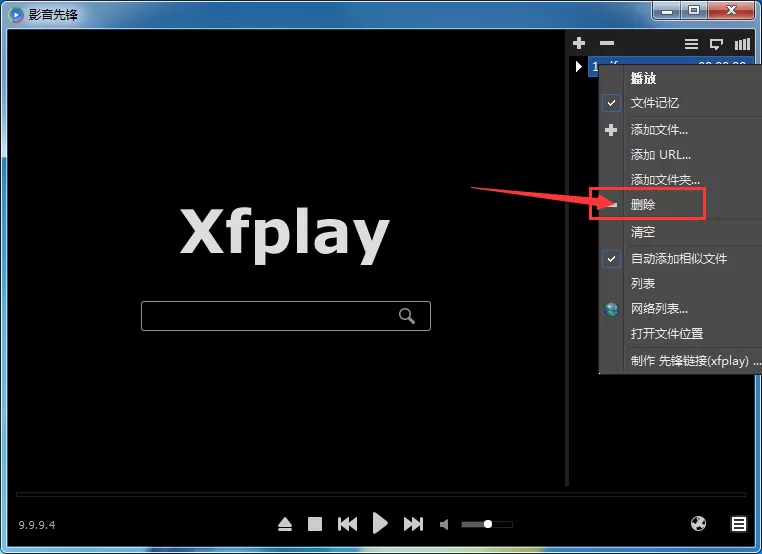Skip to the previous track
The image size is (762, 554).
pos(347,524)
